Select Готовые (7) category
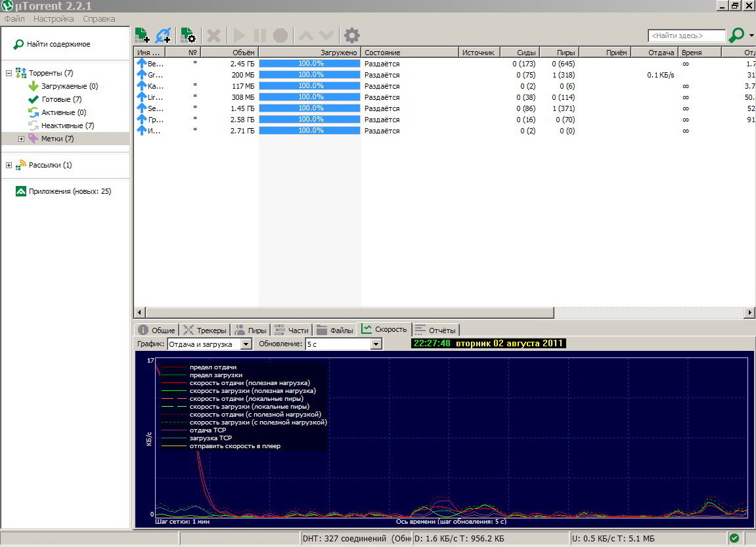Screen dimensions: 756x548 click(55, 99)
